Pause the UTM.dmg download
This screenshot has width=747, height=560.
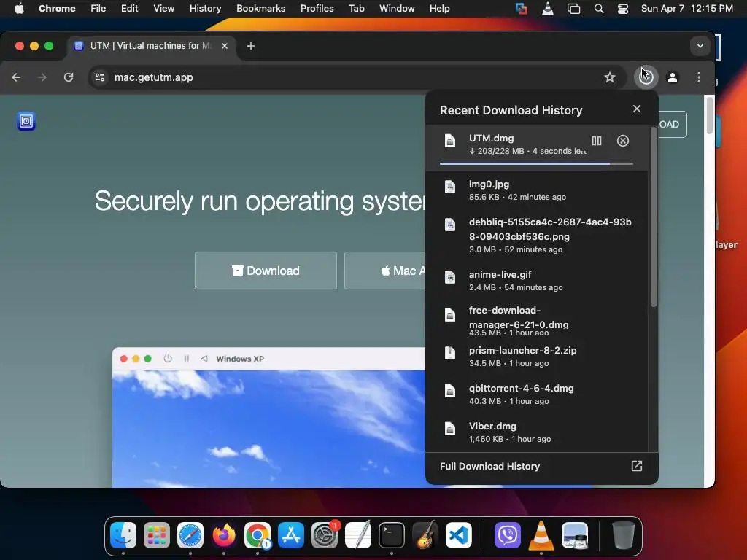(597, 141)
